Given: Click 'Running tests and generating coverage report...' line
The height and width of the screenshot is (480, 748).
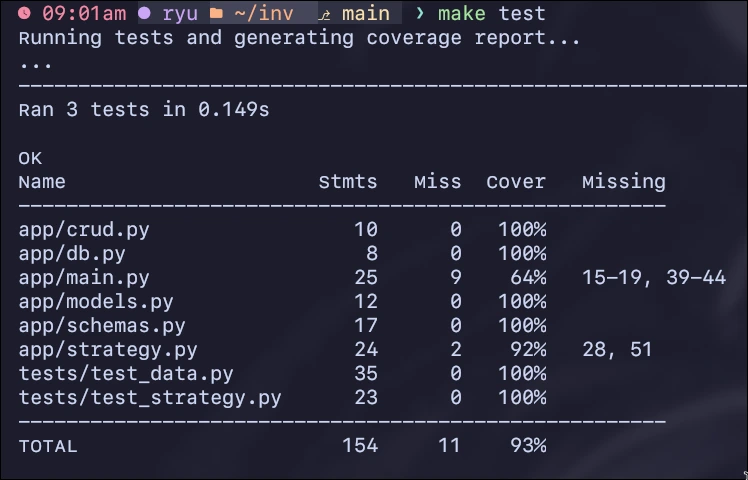Looking at the screenshot, I should (x=299, y=38).
